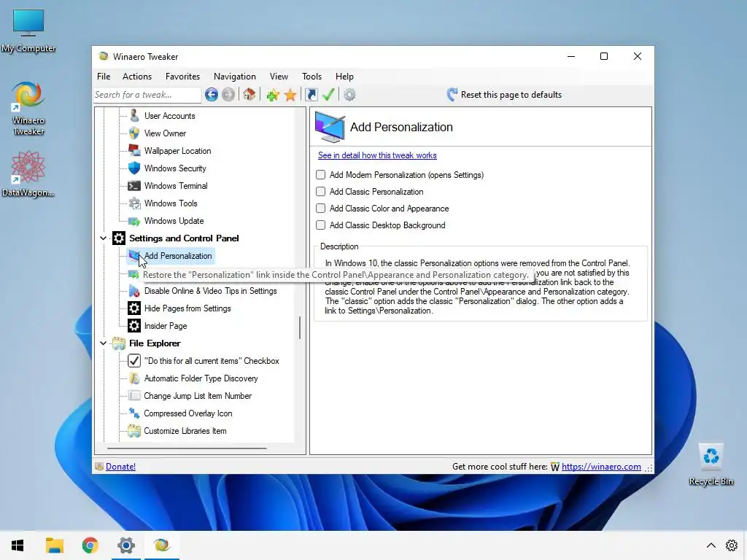Check Add Classic Personalization
This screenshot has width=747, height=560.
pos(321,192)
